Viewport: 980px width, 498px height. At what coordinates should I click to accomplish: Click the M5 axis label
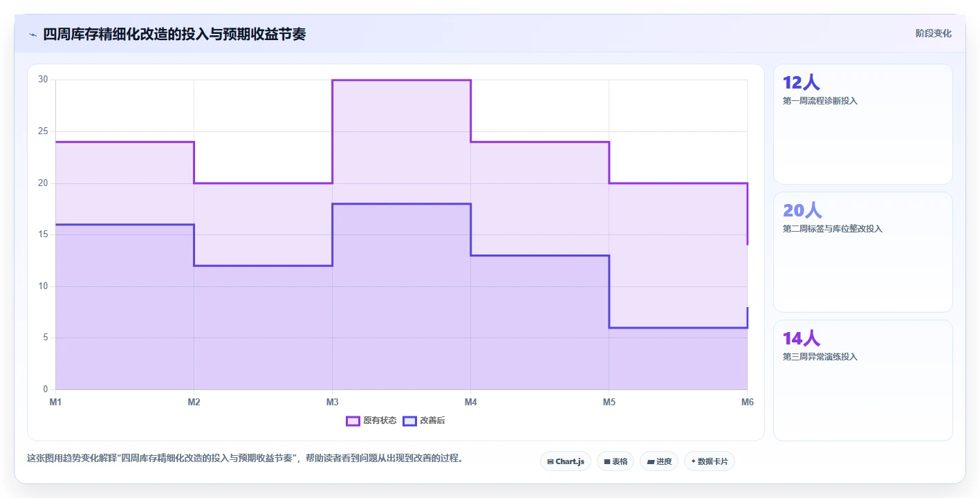[609, 402]
